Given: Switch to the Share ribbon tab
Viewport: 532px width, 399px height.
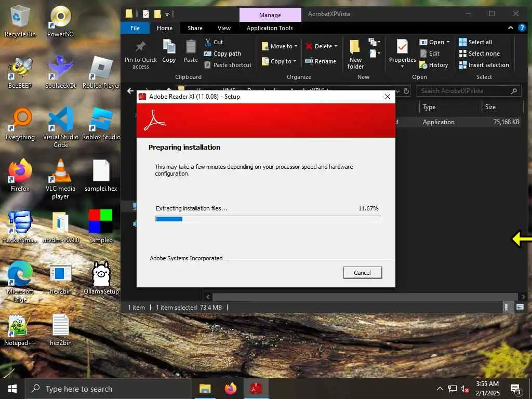Looking at the screenshot, I should (x=195, y=28).
